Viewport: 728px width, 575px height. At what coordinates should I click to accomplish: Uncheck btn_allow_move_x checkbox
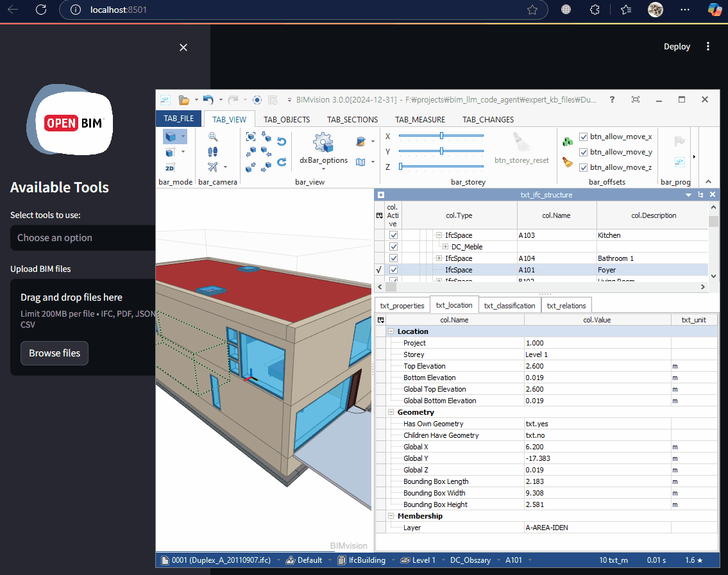click(584, 136)
